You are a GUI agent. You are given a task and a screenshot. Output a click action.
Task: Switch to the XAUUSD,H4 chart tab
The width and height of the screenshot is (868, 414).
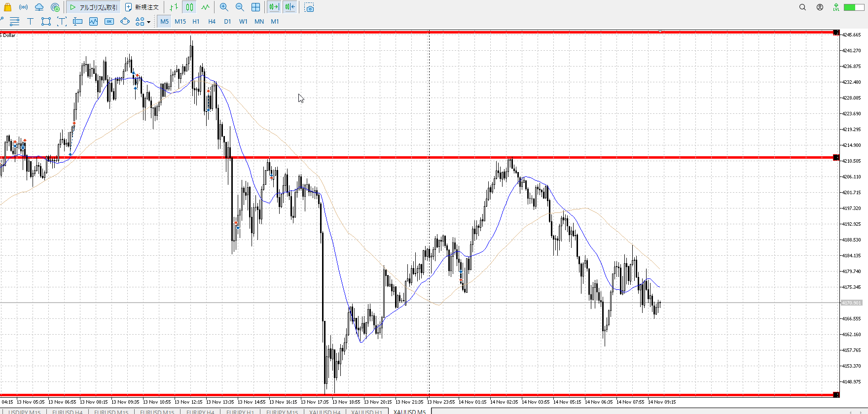pyautogui.click(x=325, y=412)
